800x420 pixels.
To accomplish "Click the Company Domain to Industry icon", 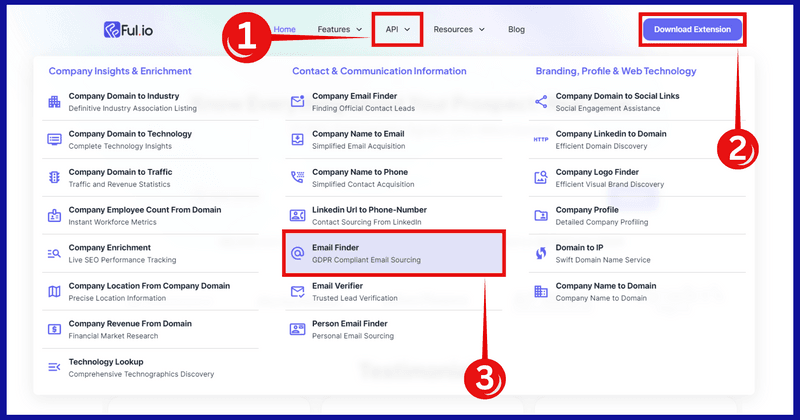I will [x=54, y=101].
